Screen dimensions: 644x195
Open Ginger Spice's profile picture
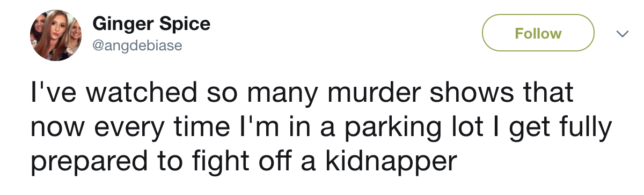[56, 36]
